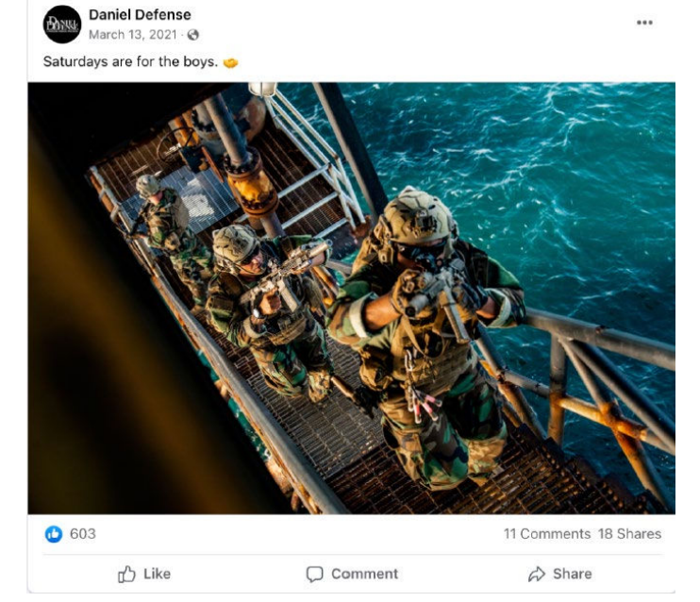Image resolution: width=700 pixels, height=602 pixels.
Task: Click the handshake emoji in the caption
Action: 230,62
